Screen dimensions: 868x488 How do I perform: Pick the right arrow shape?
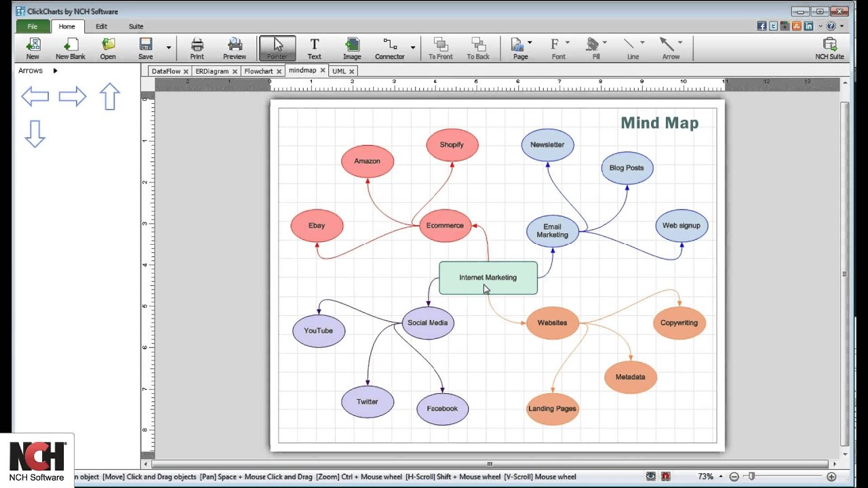[73, 96]
